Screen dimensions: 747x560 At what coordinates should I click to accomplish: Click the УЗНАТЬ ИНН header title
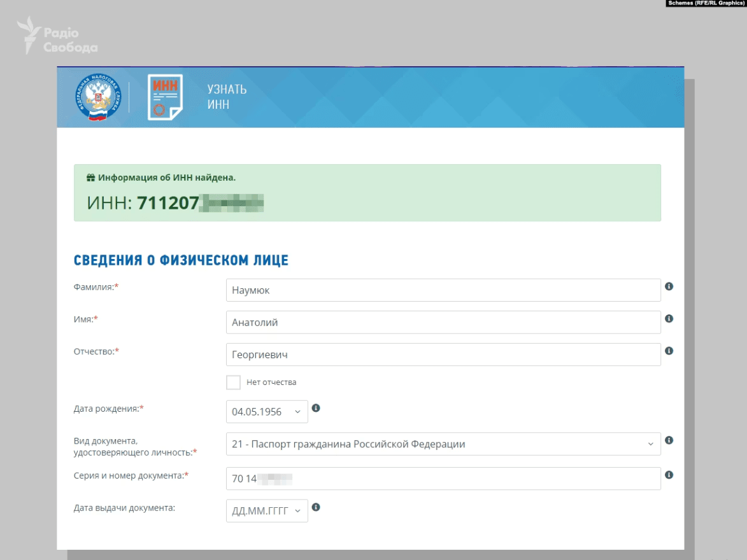pyautogui.click(x=227, y=97)
